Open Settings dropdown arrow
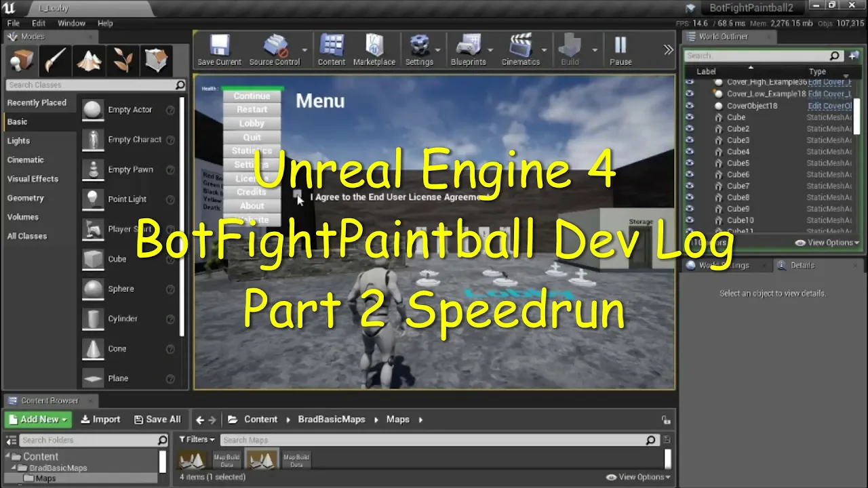Viewport: 868px width, 488px height. point(437,50)
